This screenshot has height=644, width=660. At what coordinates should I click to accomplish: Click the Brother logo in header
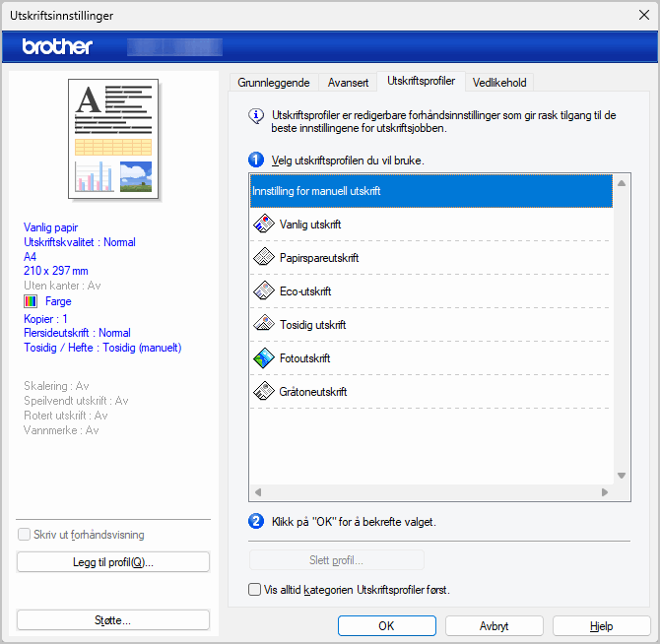tap(57, 46)
